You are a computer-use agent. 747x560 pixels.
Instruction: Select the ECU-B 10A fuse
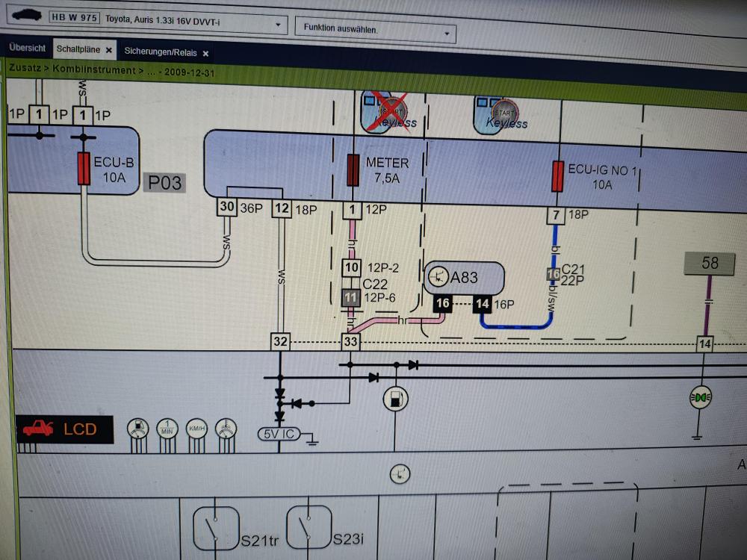[84, 169]
